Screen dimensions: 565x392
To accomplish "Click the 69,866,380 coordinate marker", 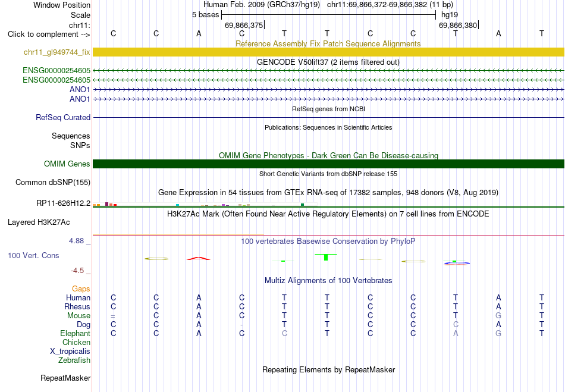I will [x=458, y=25].
